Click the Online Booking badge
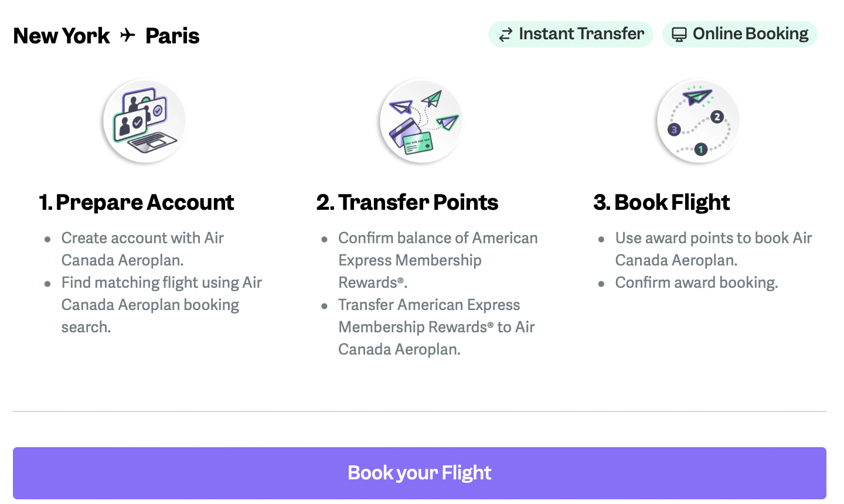 click(740, 34)
